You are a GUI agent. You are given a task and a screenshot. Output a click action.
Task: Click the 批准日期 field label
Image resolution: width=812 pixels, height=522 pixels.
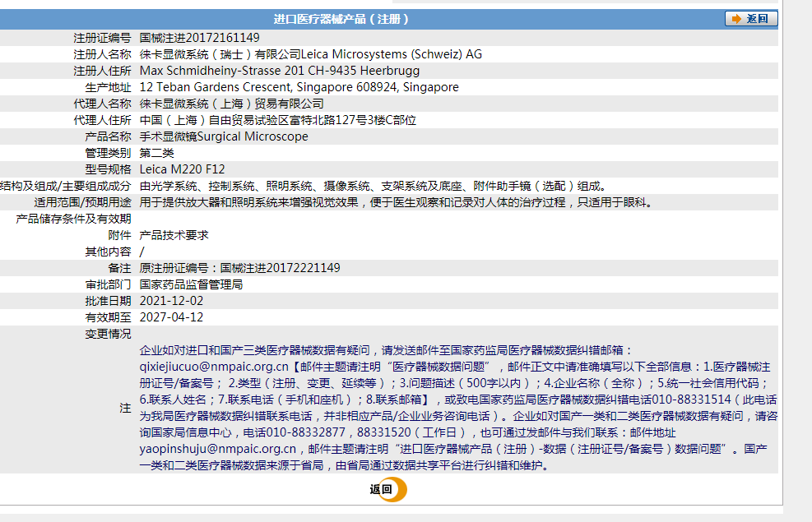(109, 301)
